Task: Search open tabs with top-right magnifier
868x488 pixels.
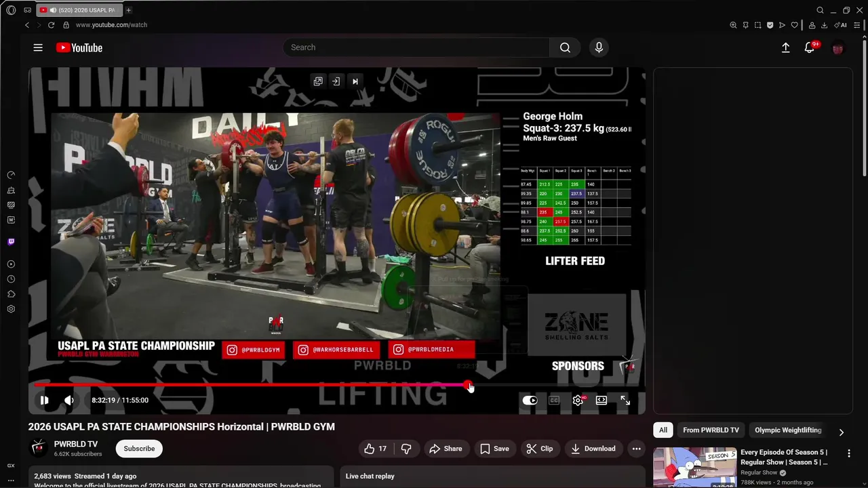Action: [x=820, y=10]
